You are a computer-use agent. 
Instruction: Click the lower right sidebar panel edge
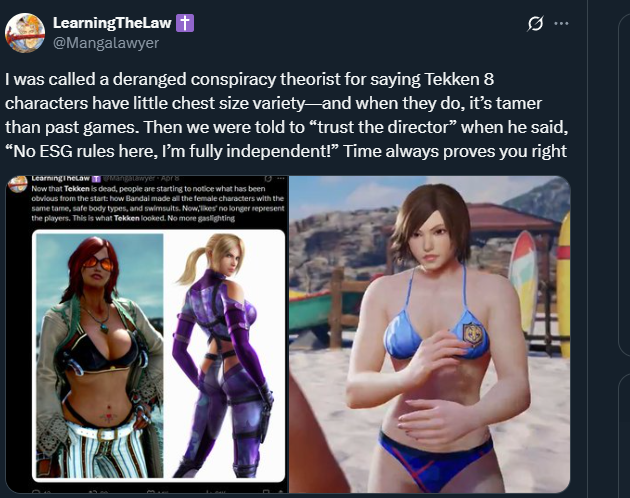point(624,436)
